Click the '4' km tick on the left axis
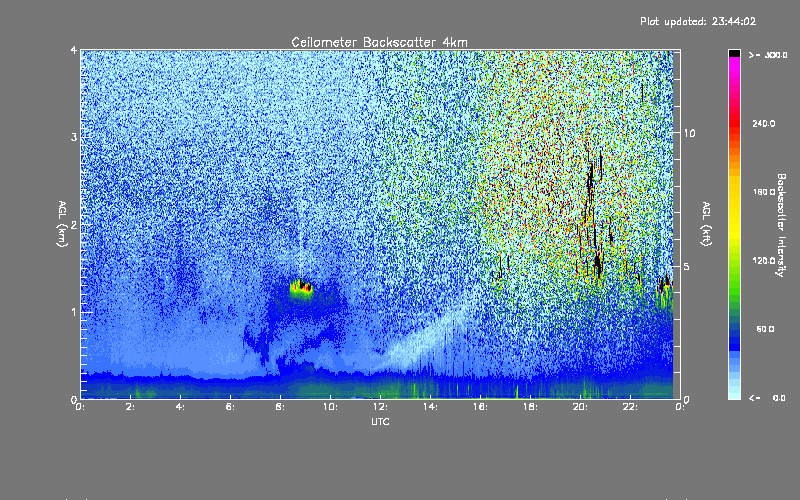Screen dimensions: 800x500 [x=74, y=50]
